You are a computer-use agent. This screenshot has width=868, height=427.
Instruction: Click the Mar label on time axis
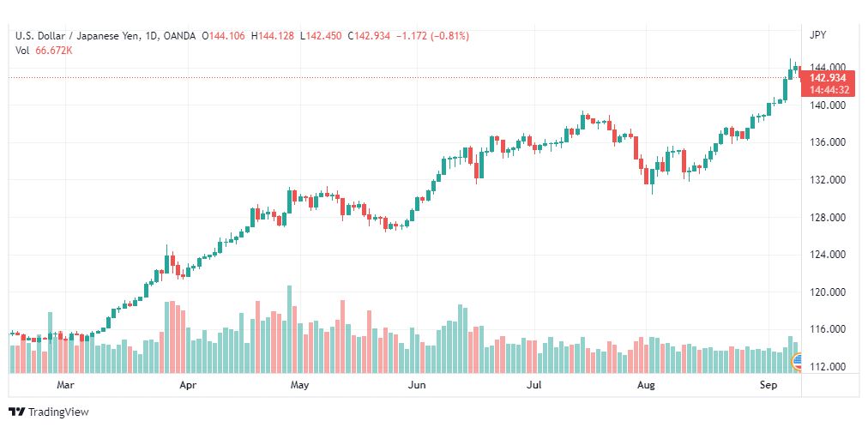coord(65,386)
